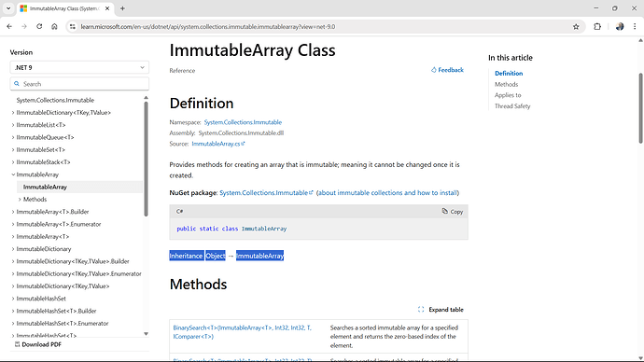Expand ImmutableArray<T>.Builder node
Viewport: 644px width, 362px height.
[x=13, y=212]
